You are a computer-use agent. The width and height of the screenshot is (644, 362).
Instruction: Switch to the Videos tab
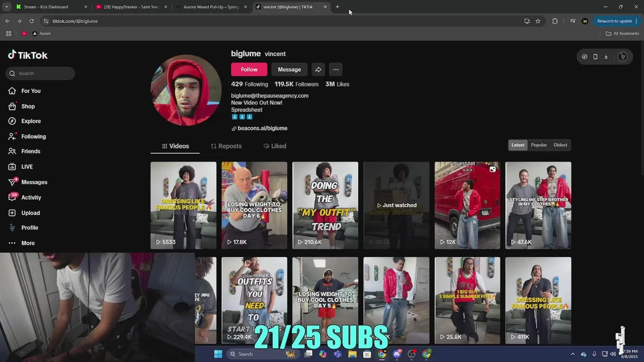click(175, 146)
